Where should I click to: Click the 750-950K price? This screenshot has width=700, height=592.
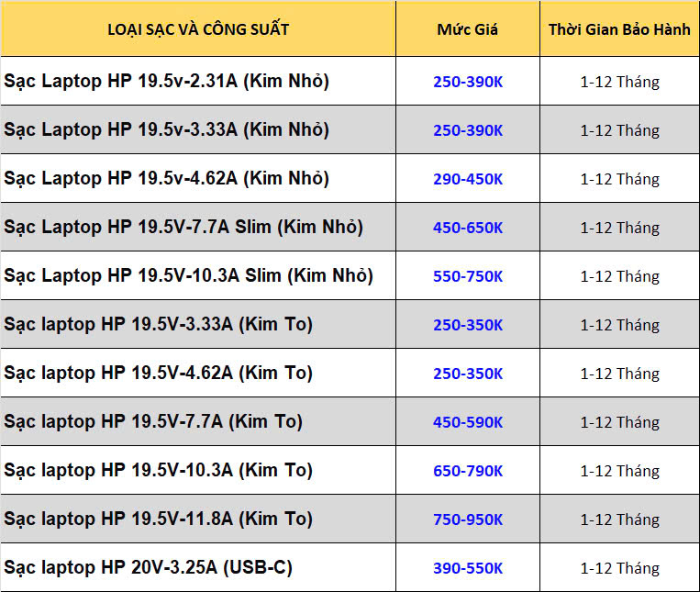click(x=468, y=519)
